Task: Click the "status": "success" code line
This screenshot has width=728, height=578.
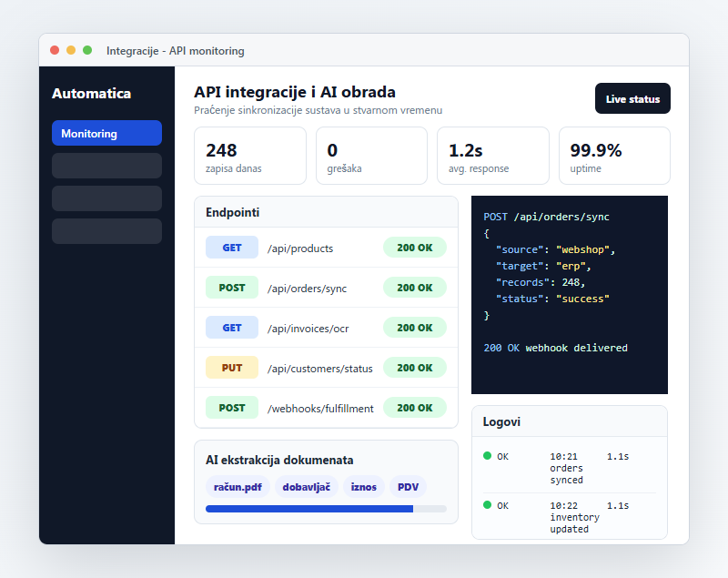Action: coord(552,299)
